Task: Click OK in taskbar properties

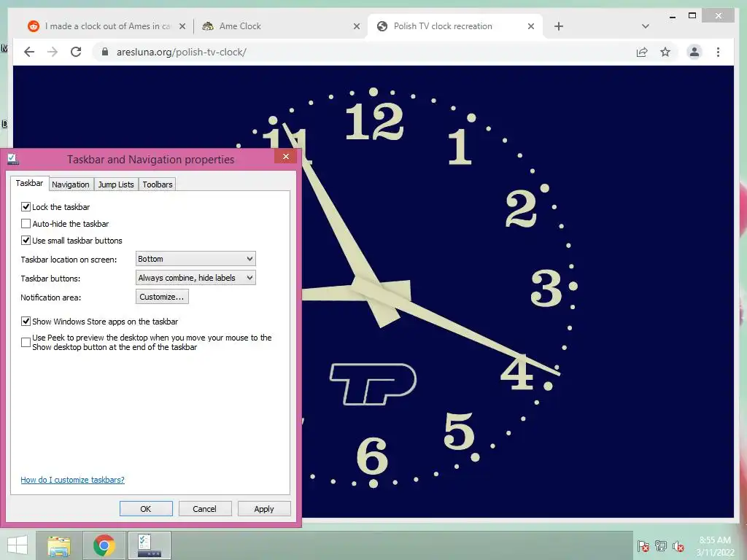Action: [x=146, y=508]
